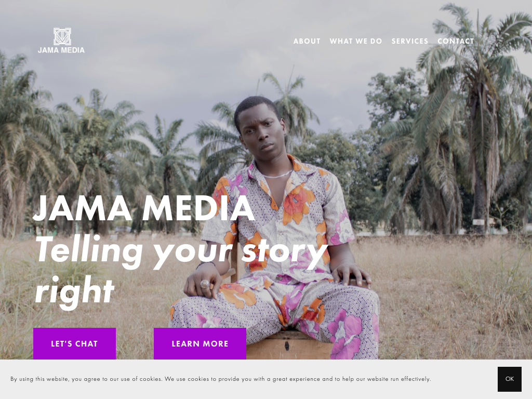This screenshot has width=532, height=399.
Task: Click the JAMA MEDIA wordmark under the emblem
Action: click(61, 50)
